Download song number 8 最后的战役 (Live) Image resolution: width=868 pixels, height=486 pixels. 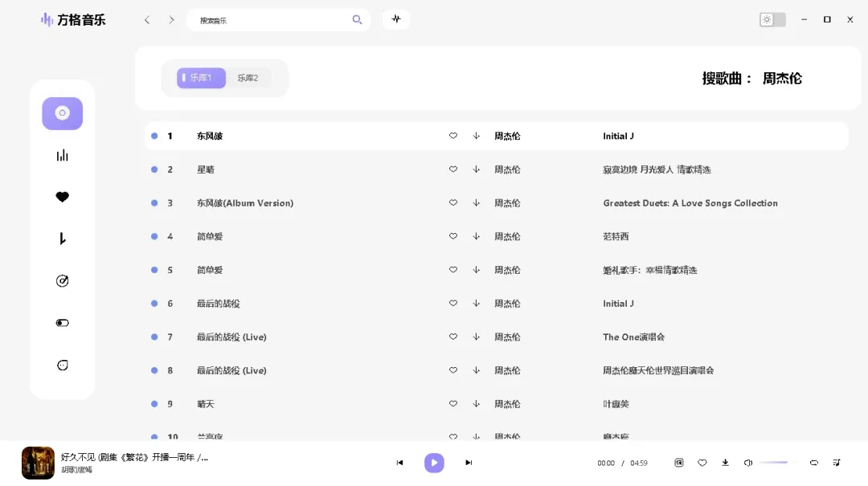tap(476, 370)
